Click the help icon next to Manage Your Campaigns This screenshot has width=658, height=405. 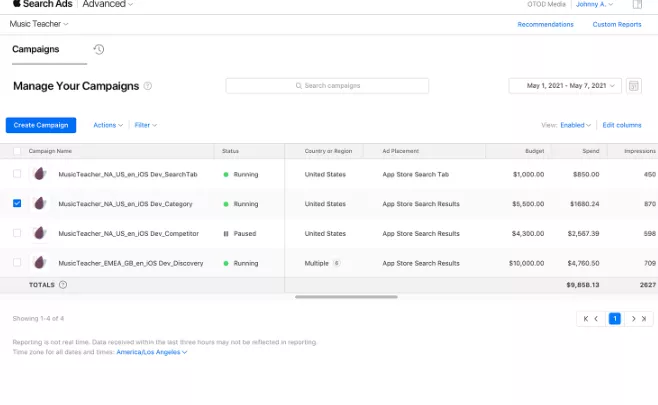click(148, 86)
